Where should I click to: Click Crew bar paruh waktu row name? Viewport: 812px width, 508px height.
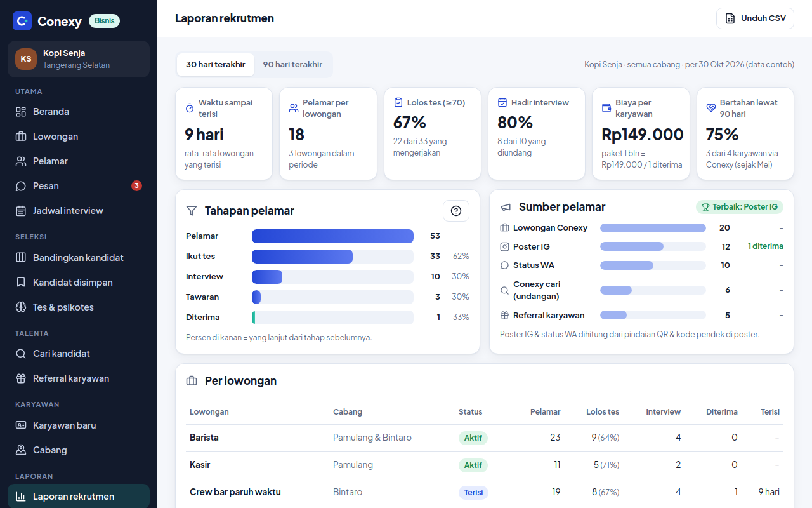235,492
